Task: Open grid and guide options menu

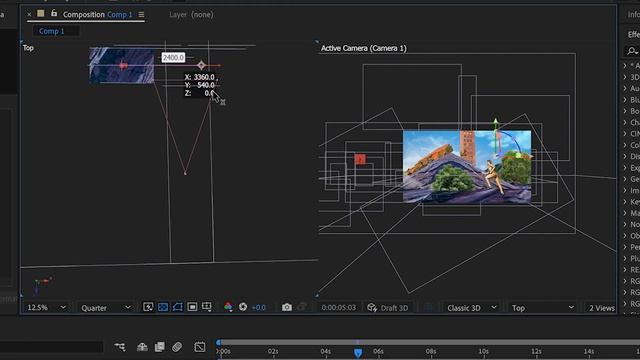Action: (x=207, y=307)
